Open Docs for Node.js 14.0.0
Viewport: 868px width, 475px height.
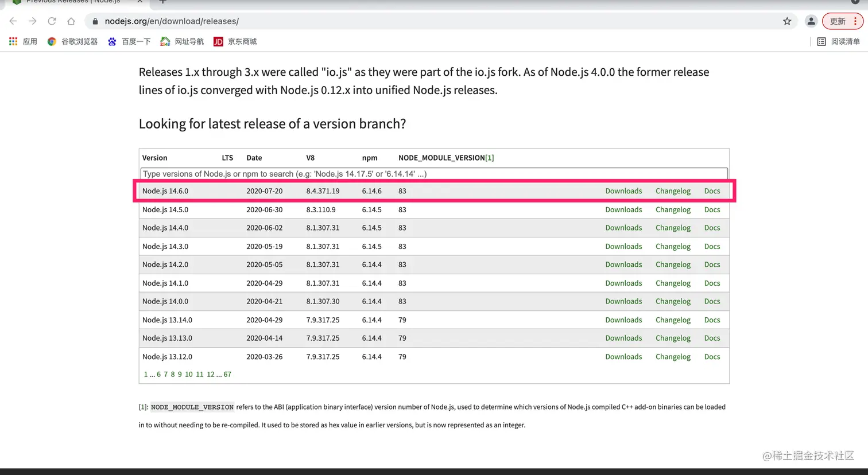[x=712, y=301]
